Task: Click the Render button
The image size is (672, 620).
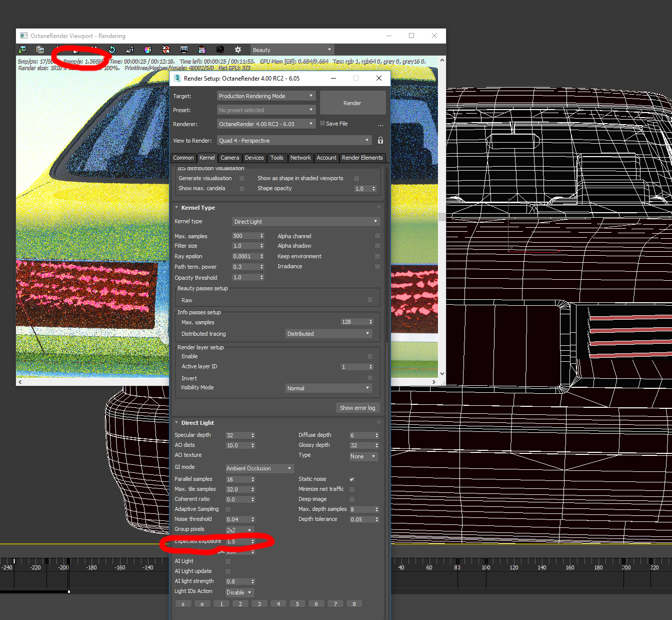Action: pyautogui.click(x=352, y=103)
